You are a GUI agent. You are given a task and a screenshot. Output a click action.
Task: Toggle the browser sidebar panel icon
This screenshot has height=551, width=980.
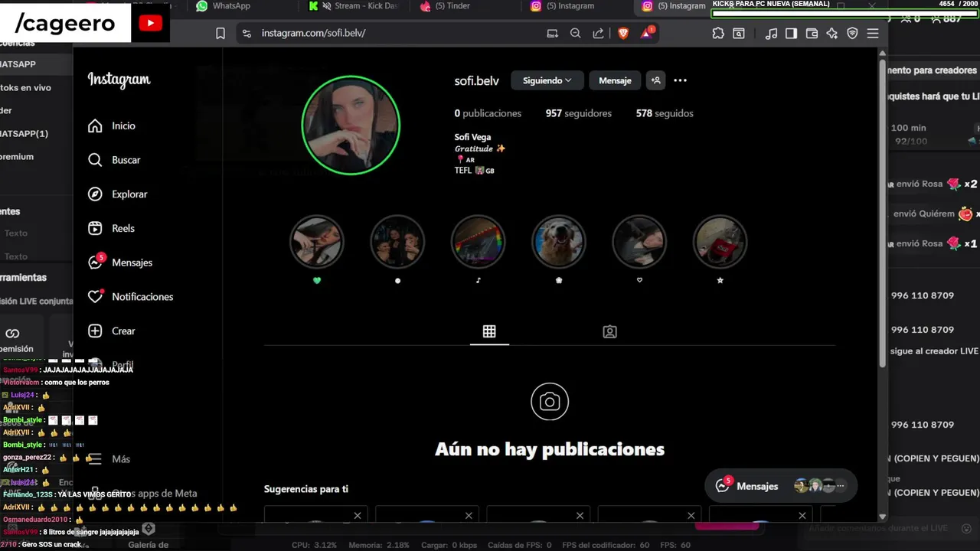(792, 34)
